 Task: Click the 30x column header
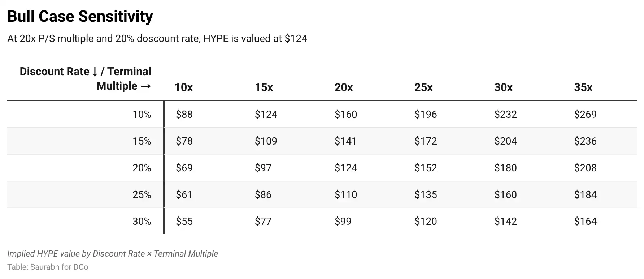point(503,87)
